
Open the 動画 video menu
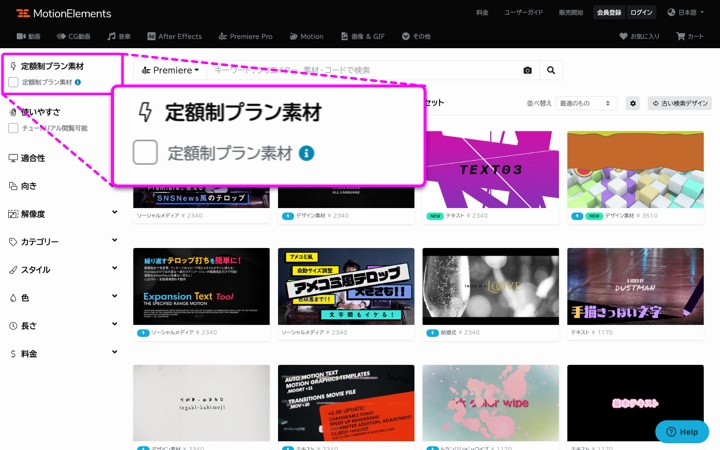(28, 36)
